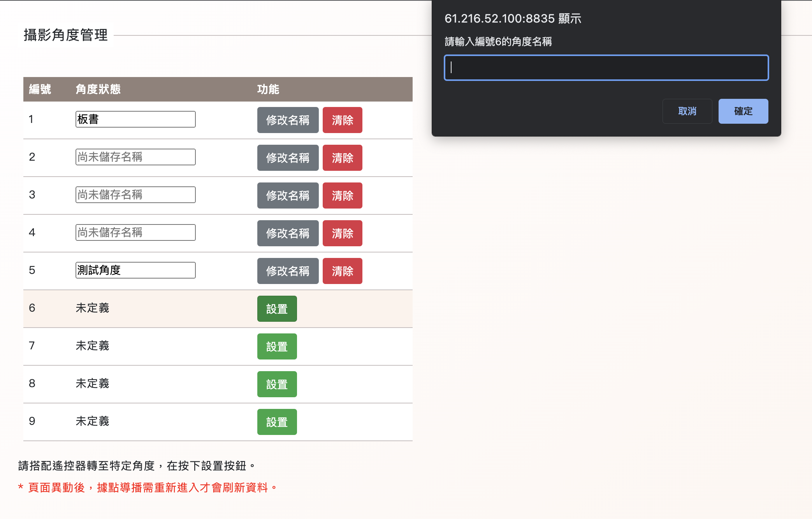Click 設置 button for row 9
The image size is (812, 519).
tap(277, 422)
